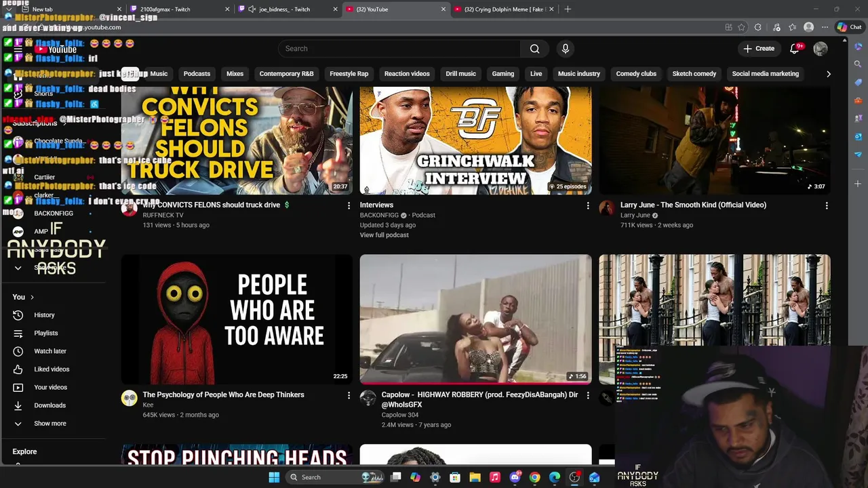Open OBS Studio from the taskbar
Viewport: 868px width, 488px height.
(574, 477)
